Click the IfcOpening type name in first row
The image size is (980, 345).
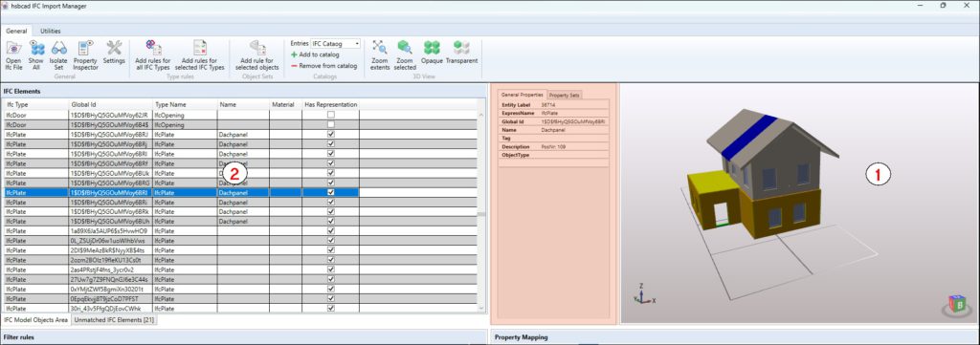point(168,115)
